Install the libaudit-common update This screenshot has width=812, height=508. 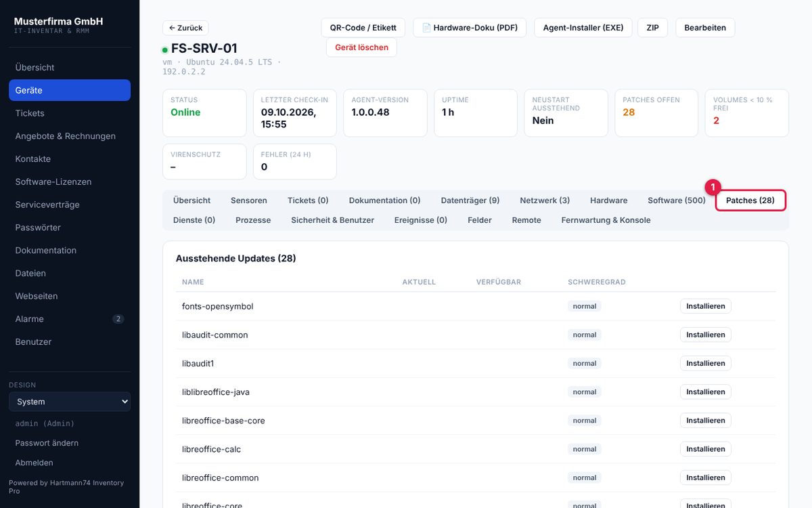click(706, 335)
